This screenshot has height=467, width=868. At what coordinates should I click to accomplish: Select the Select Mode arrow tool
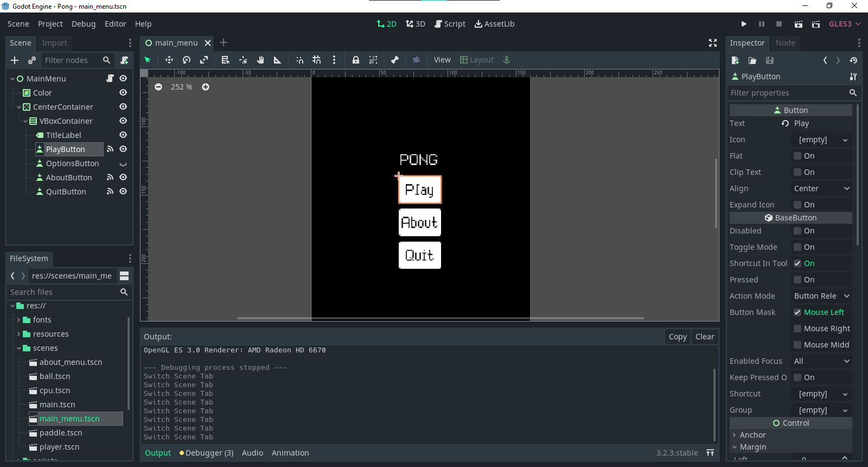[148, 60]
